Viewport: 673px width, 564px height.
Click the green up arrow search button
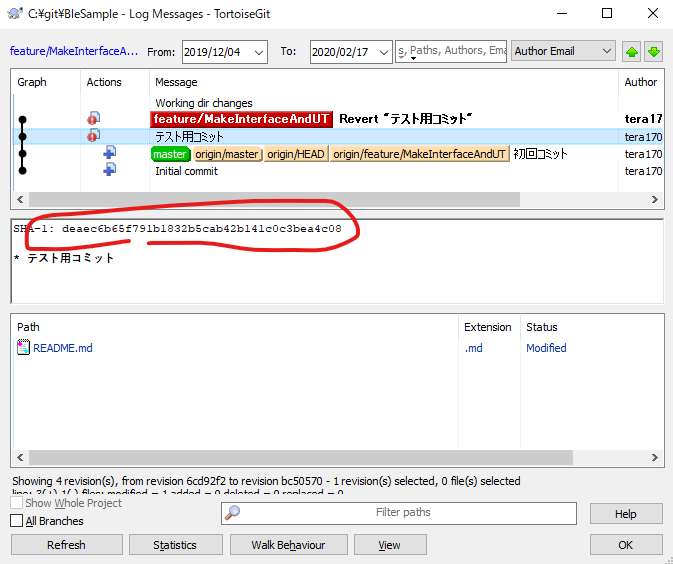(631, 52)
